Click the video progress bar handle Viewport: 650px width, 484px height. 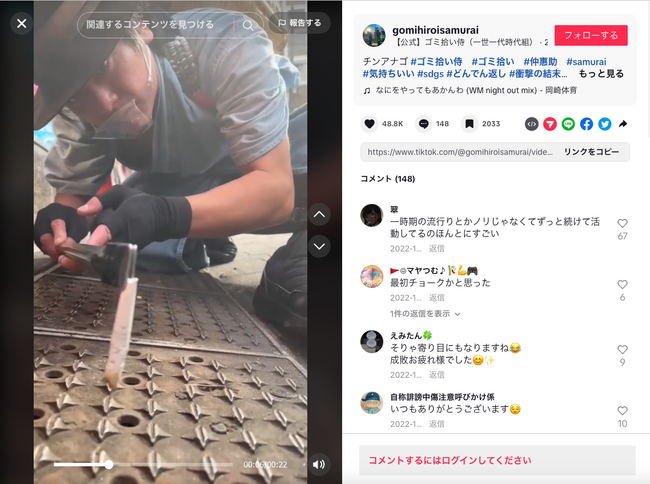pos(109,465)
